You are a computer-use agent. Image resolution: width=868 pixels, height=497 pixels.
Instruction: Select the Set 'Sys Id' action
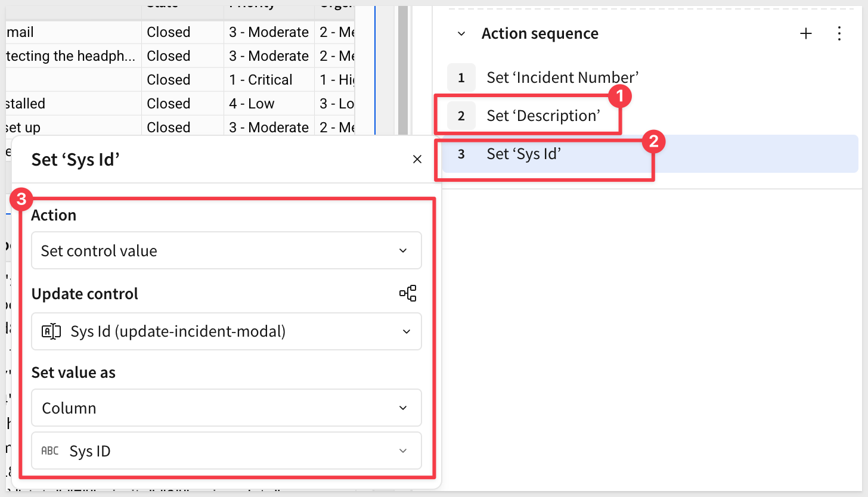pyautogui.click(x=524, y=154)
